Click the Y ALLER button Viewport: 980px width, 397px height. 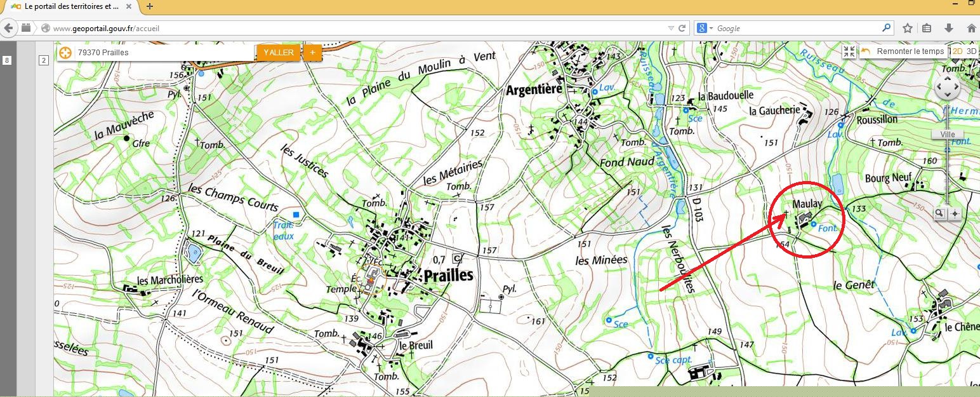click(x=279, y=52)
